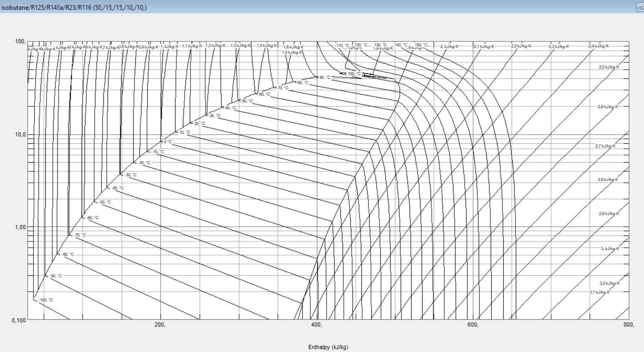Screen dimensions: 644x352
Task: Click the Enthalpy (kJ/kg) axis title
Action: click(328, 347)
